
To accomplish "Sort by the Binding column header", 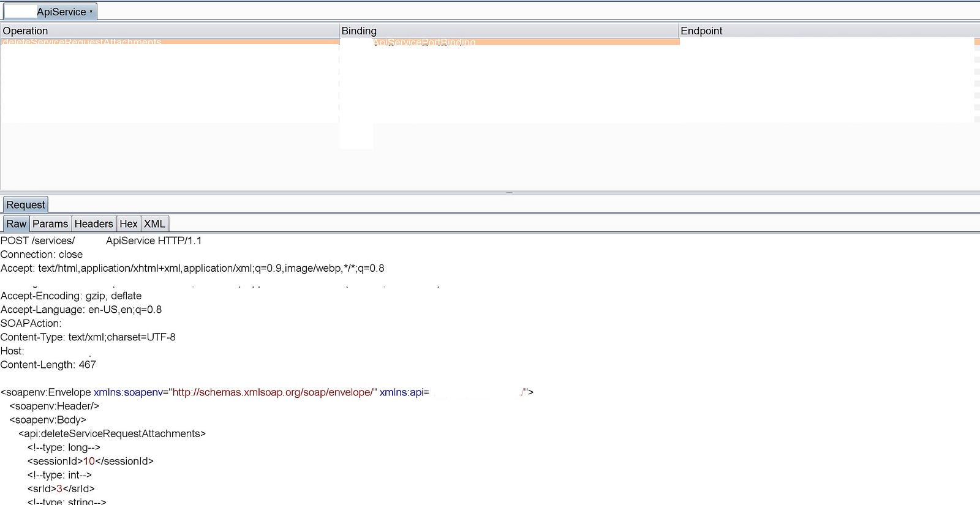I will point(509,31).
